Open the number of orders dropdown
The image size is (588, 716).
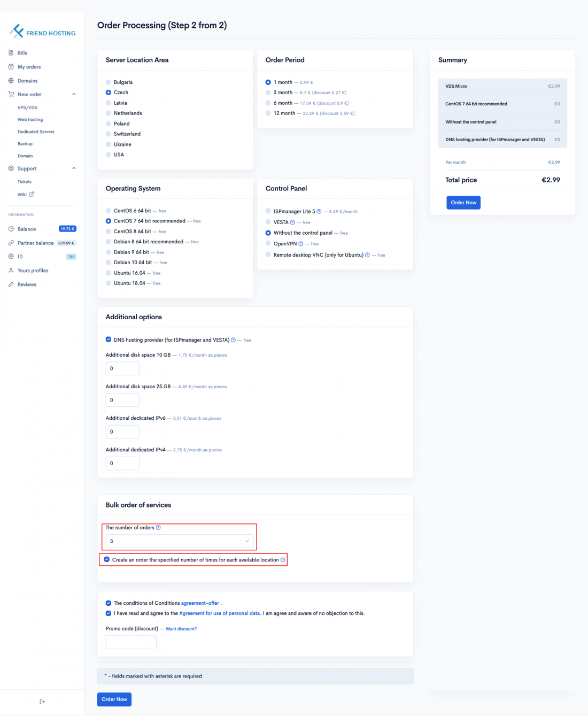180,541
